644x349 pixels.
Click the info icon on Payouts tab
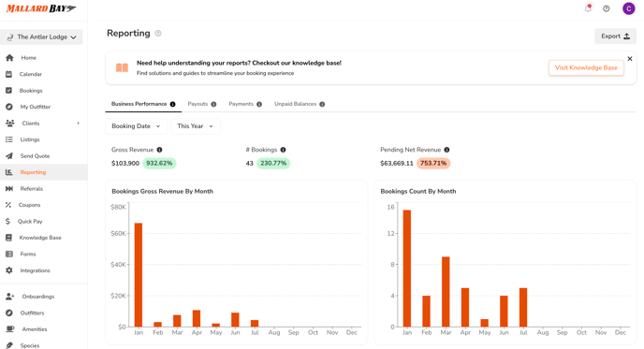[x=213, y=104]
